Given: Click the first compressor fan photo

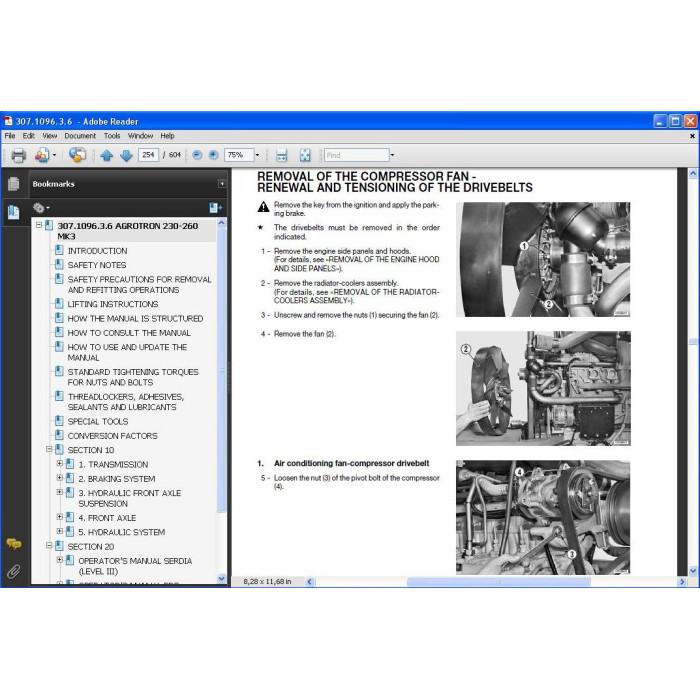Looking at the screenshot, I should 543,259.
